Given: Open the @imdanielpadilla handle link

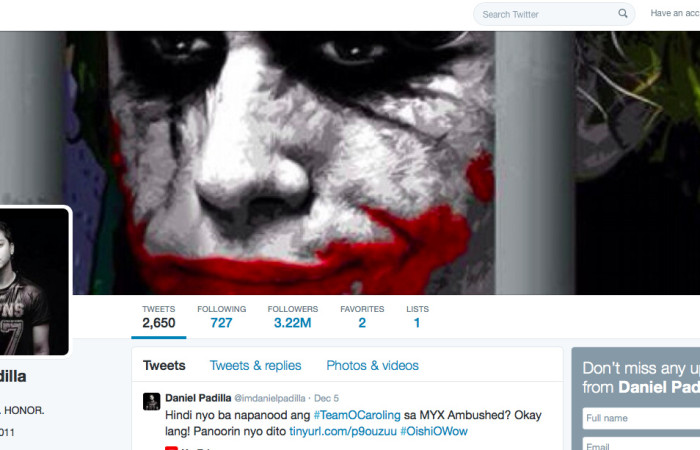Looking at the screenshot, I should (x=270, y=398).
